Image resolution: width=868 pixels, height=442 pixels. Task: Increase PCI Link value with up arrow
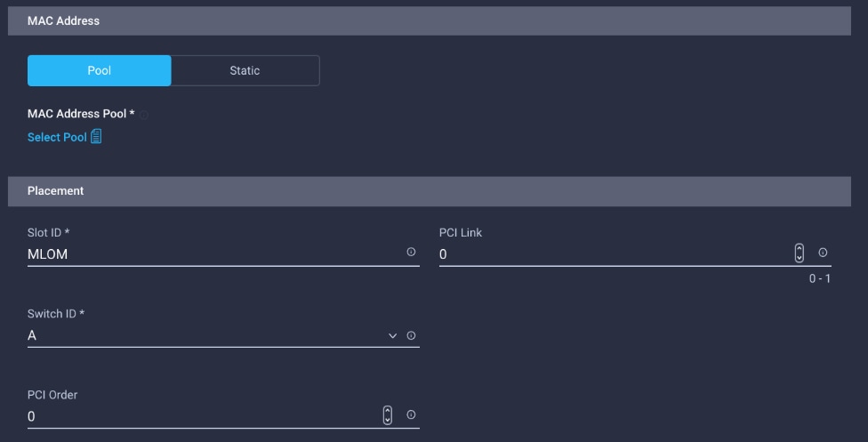point(799,249)
